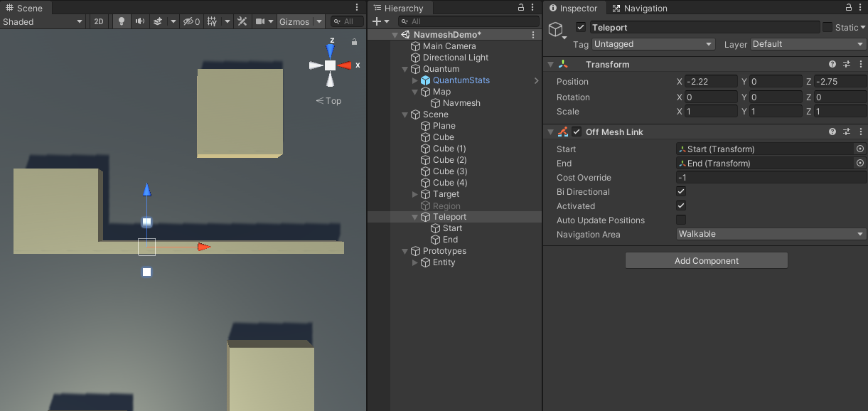Image resolution: width=868 pixels, height=411 pixels.
Task: Switch to the Inspector tab
Action: [x=573, y=8]
